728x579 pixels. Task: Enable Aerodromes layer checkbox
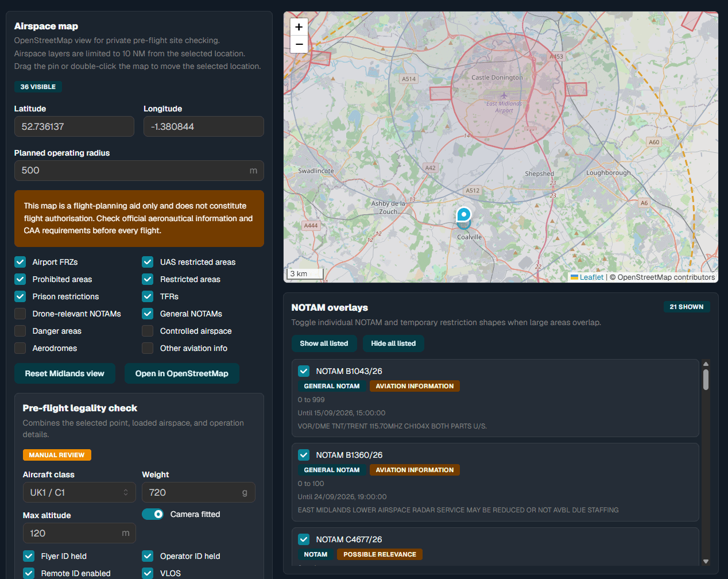(20, 348)
